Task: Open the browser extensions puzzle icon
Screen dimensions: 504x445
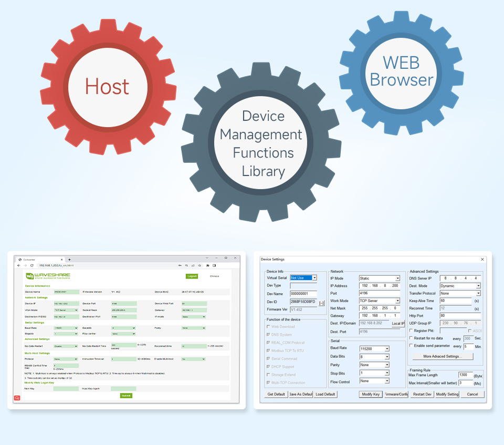Action: pos(208,265)
